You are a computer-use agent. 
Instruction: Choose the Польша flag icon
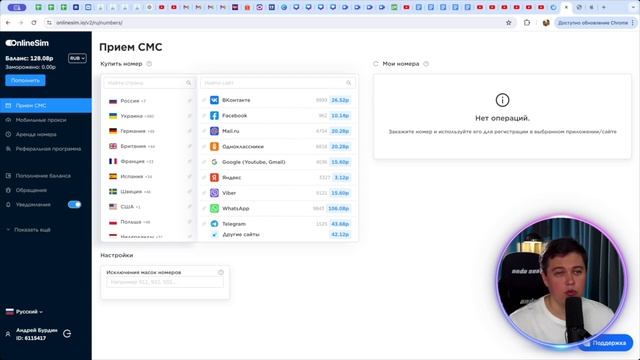pyautogui.click(x=113, y=222)
